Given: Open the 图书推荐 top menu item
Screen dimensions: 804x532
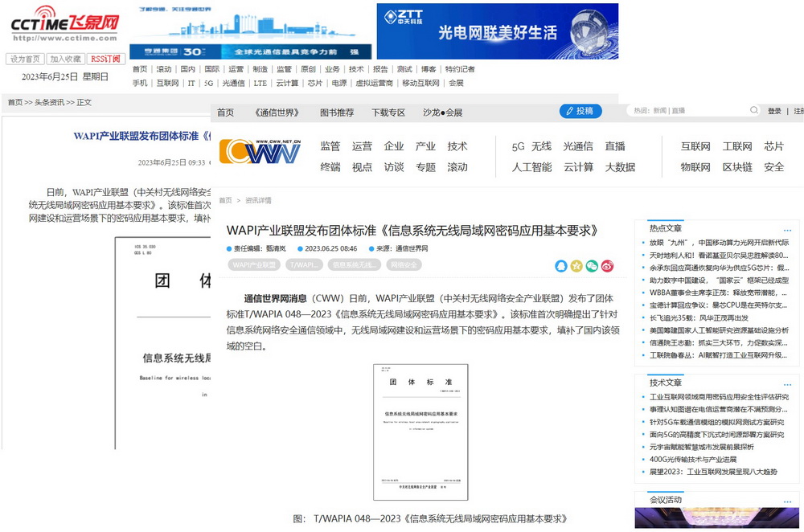Looking at the screenshot, I should pos(337,113).
